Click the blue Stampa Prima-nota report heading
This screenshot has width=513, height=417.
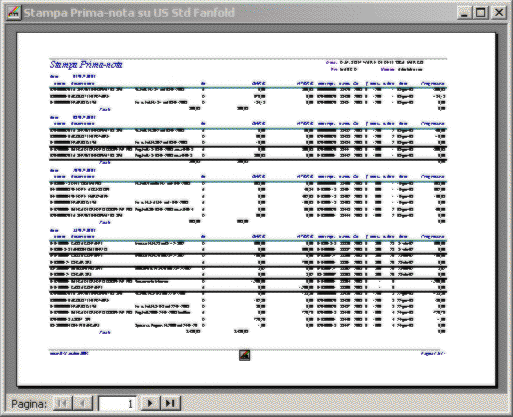point(86,65)
